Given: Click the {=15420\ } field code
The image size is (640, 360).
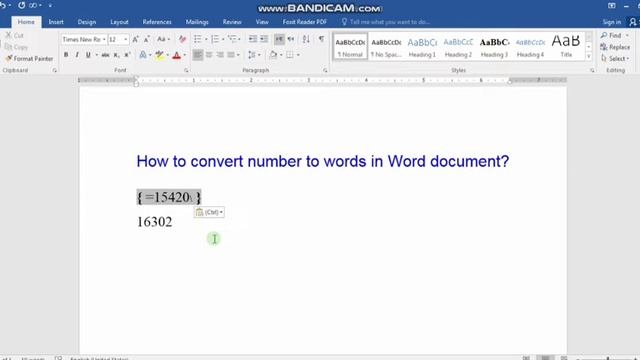Looking at the screenshot, I should (169, 198).
